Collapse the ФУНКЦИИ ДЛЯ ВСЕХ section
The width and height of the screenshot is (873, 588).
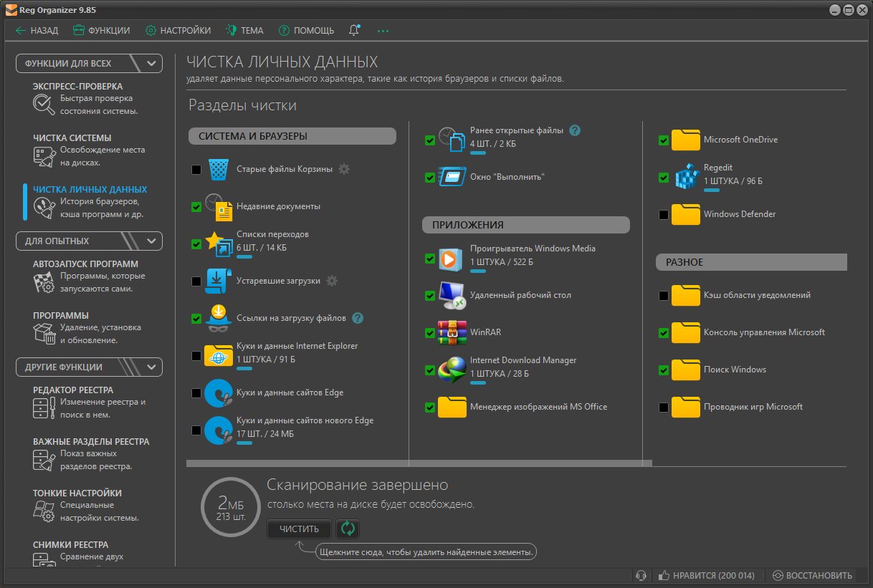coord(151,63)
